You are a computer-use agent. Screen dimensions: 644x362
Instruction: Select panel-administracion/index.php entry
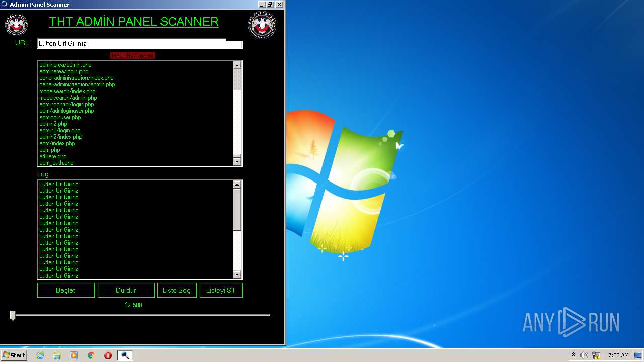tap(76, 78)
